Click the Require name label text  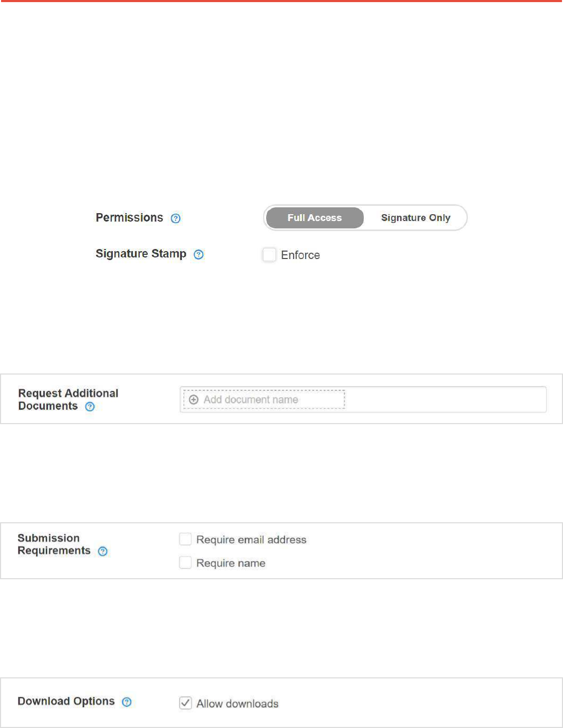coord(231,563)
